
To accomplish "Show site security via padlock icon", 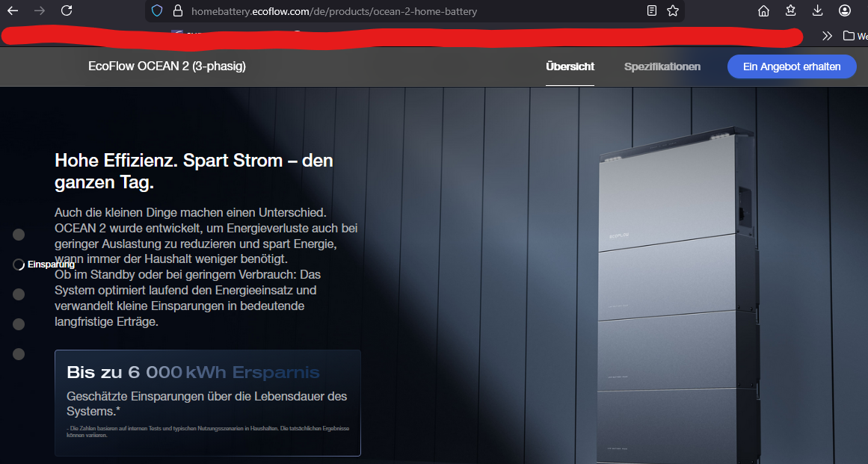I will click(178, 10).
